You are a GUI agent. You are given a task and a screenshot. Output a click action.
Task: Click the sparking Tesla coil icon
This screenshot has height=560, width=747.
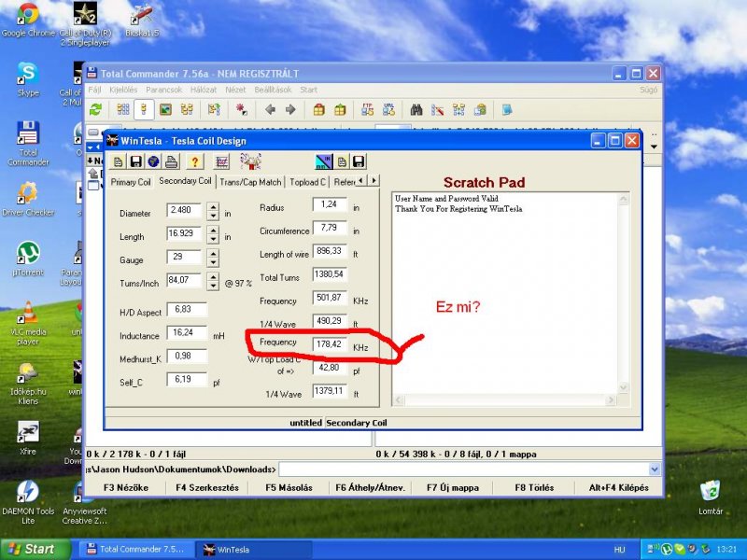click(250, 161)
